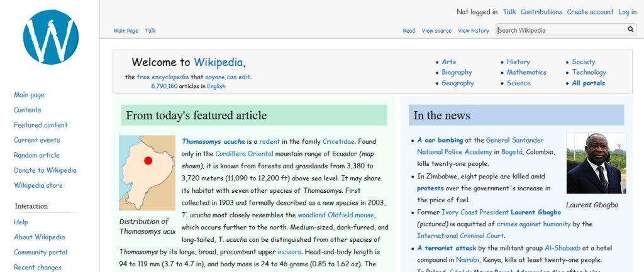Click the crimes against humanity link
This screenshot has width=644, height=272.
pos(533,224)
